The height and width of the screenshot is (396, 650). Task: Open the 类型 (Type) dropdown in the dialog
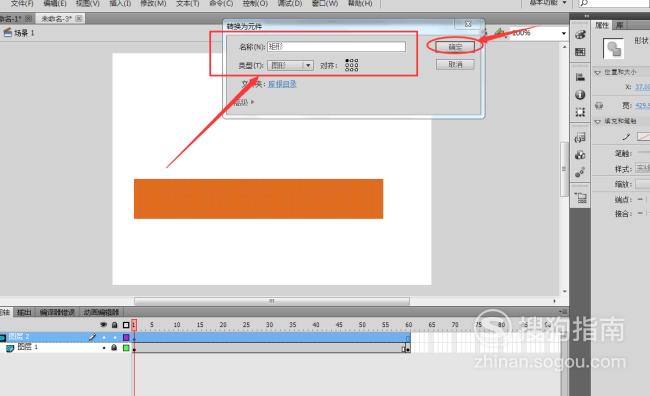pyautogui.click(x=290, y=65)
